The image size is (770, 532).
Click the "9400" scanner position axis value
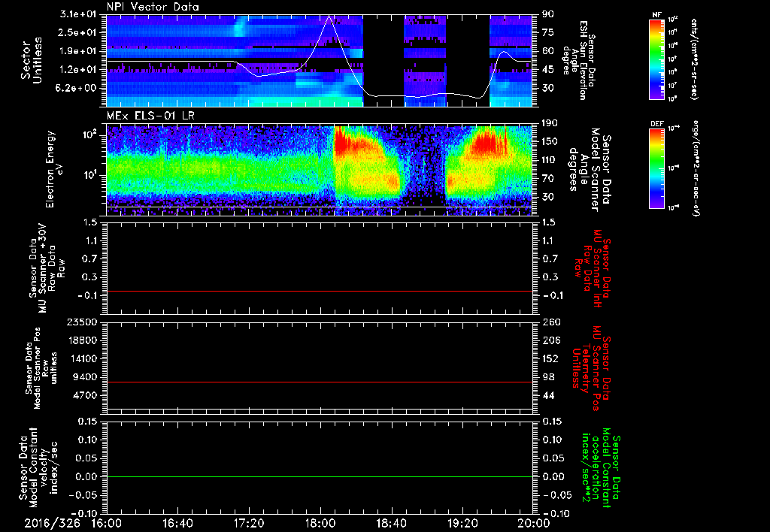(84, 377)
